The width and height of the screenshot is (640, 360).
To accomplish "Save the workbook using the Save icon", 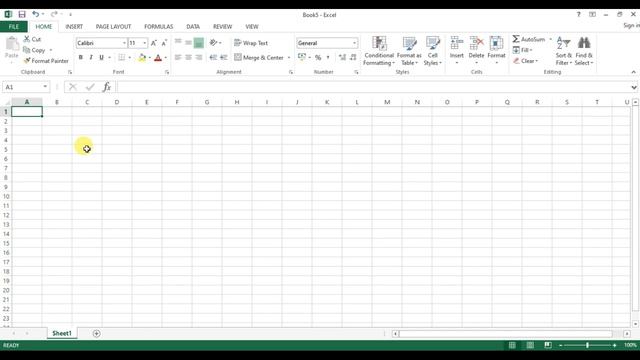I will [22, 14].
